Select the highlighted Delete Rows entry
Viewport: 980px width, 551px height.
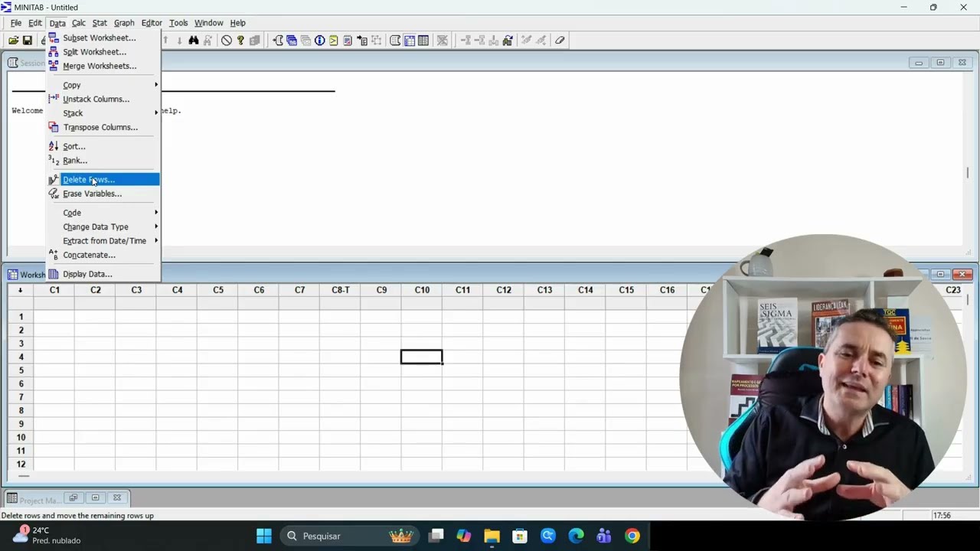(x=103, y=180)
